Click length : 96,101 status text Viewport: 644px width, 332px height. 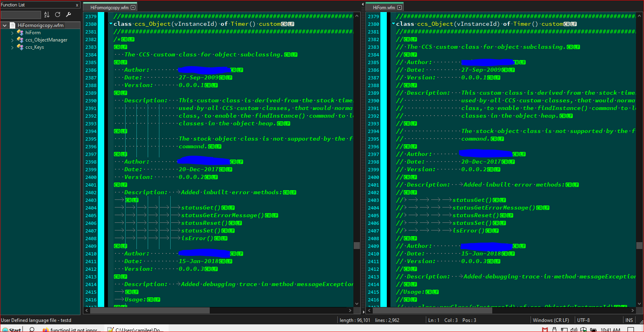coord(355,320)
